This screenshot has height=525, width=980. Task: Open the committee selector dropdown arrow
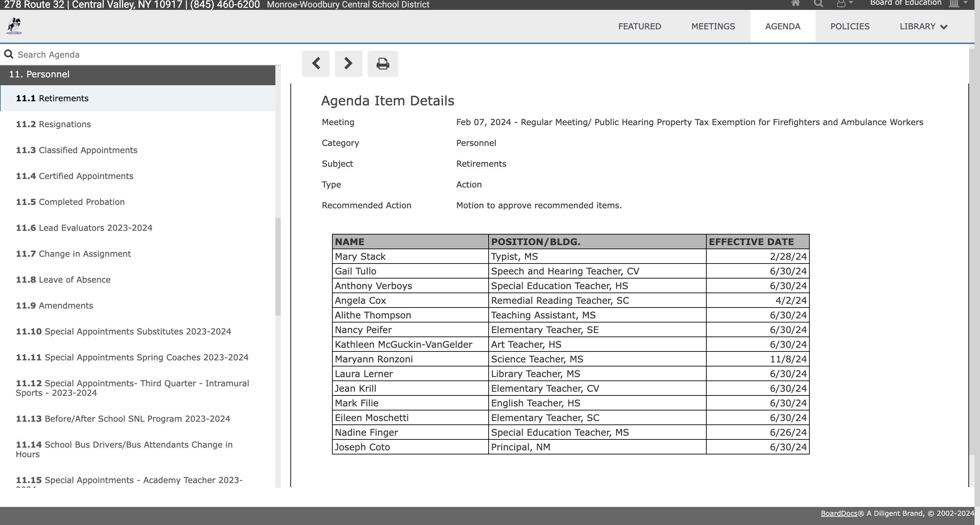pyautogui.click(x=966, y=3)
